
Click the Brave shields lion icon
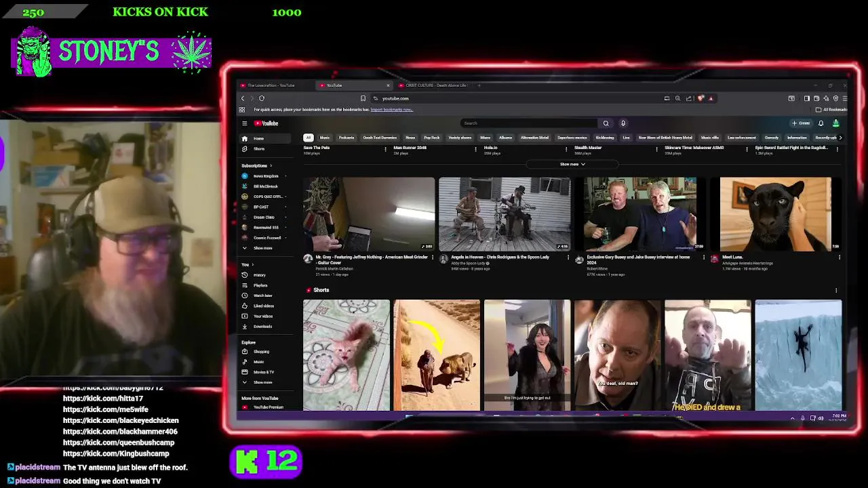[x=701, y=98]
